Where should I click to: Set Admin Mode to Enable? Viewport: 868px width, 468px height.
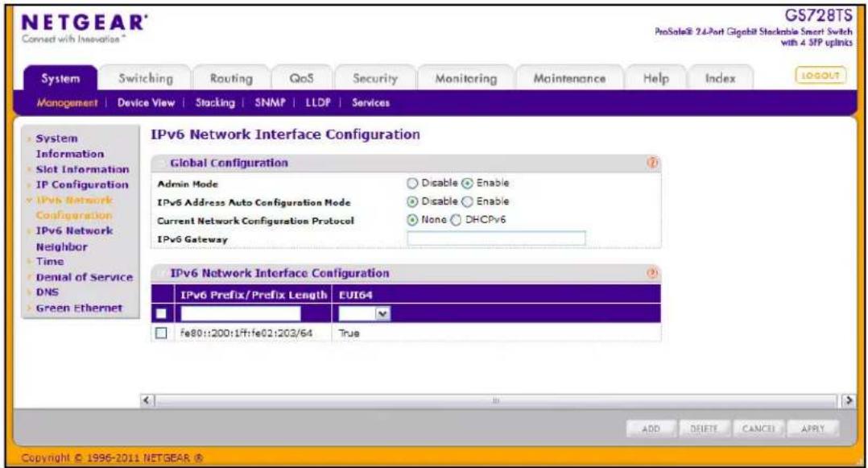pos(467,184)
